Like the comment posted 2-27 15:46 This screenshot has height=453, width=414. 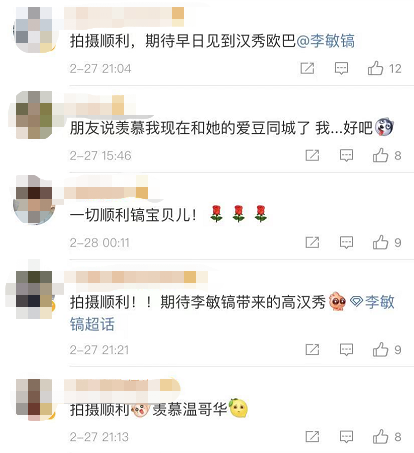(x=381, y=155)
